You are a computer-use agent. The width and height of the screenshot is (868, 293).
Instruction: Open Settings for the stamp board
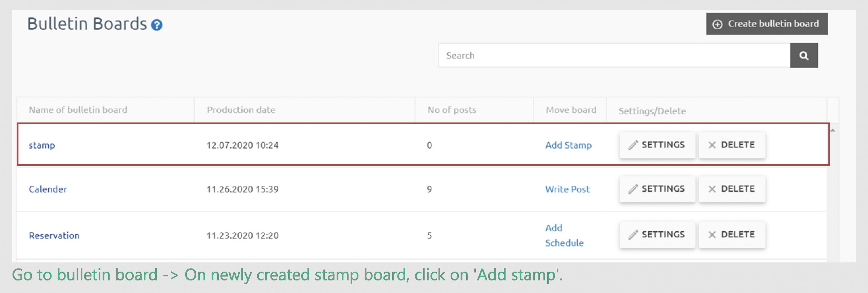657,145
